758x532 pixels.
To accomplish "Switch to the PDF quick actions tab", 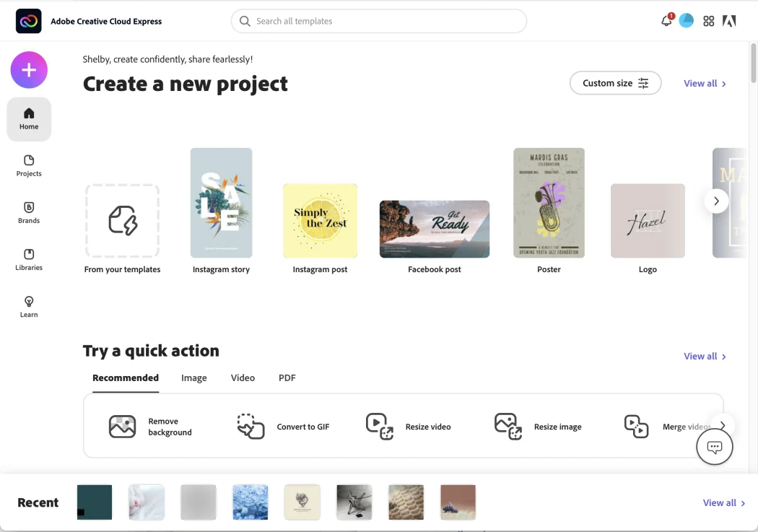I will pyautogui.click(x=287, y=378).
